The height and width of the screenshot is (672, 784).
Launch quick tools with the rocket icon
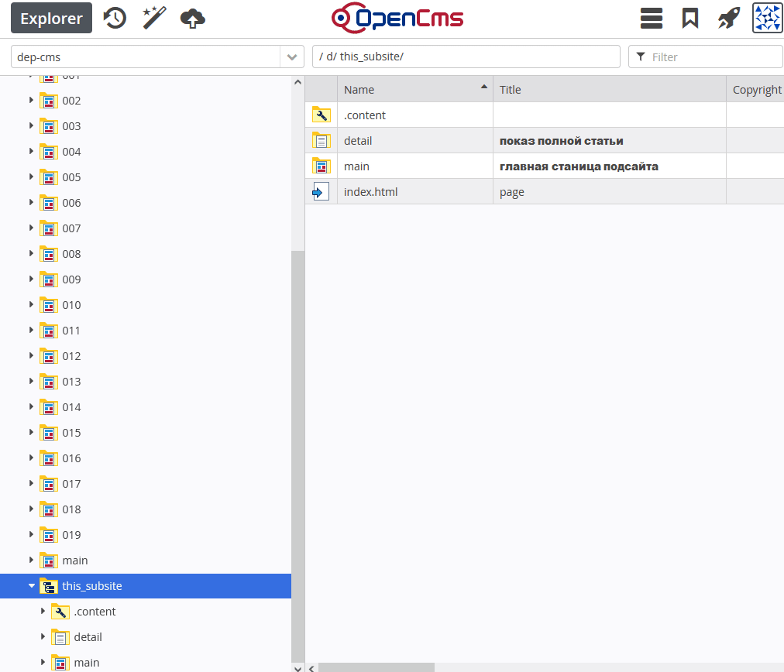(x=728, y=18)
